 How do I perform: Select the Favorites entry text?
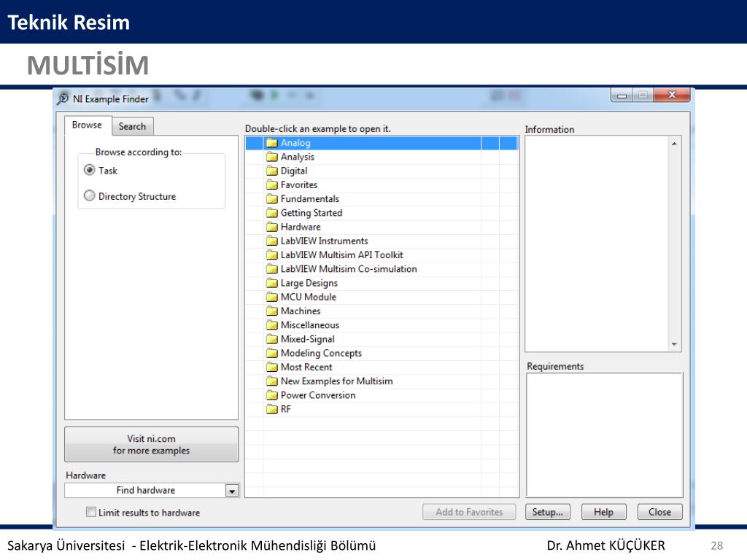[x=298, y=184]
